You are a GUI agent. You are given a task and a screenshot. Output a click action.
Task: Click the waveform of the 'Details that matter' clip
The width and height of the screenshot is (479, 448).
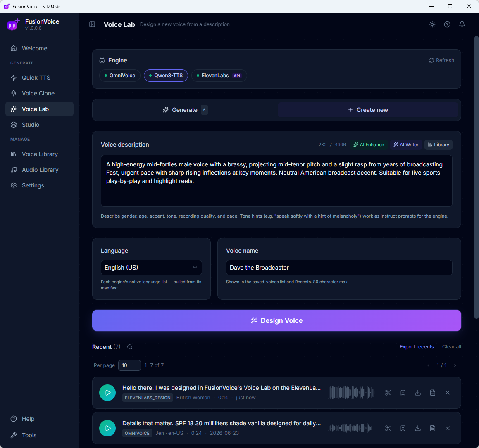point(350,428)
